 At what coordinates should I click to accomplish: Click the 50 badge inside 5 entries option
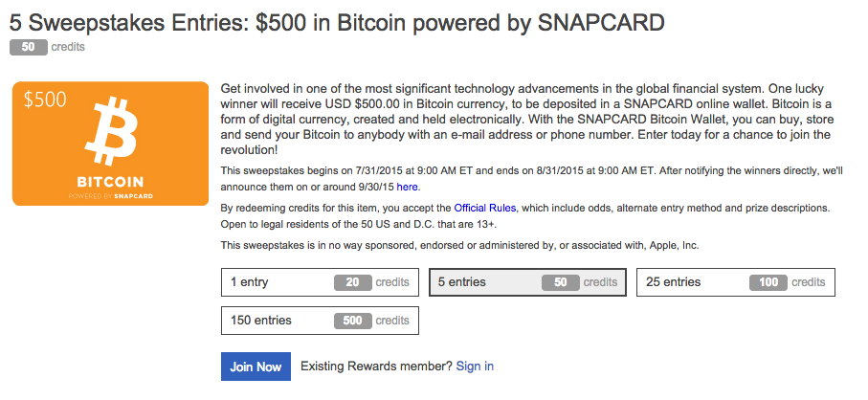pos(560,282)
